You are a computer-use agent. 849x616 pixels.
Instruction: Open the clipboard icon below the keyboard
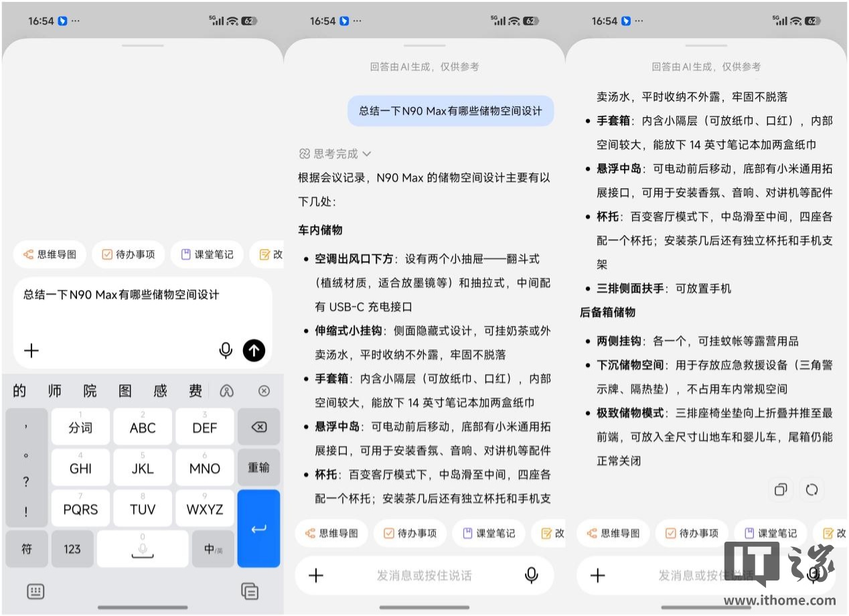click(x=250, y=591)
